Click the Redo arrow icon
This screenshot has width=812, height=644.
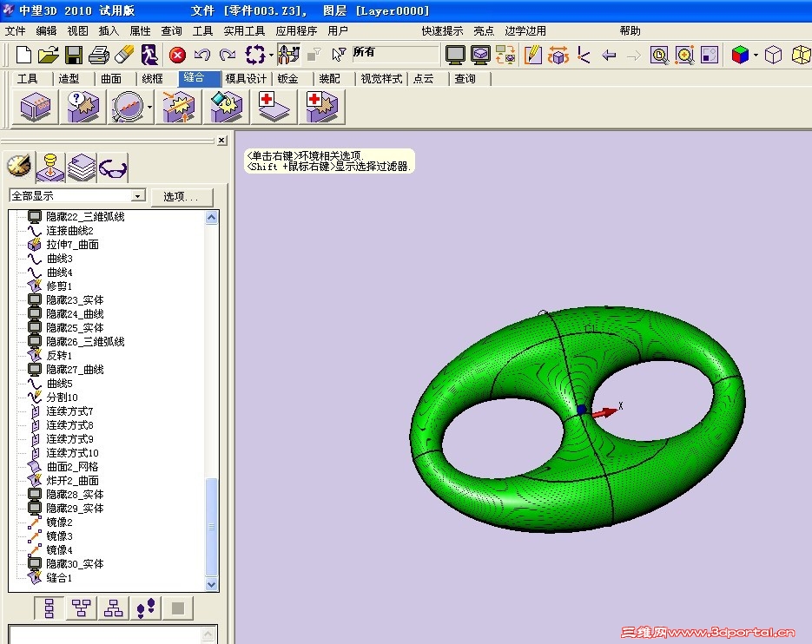click(228, 55)
